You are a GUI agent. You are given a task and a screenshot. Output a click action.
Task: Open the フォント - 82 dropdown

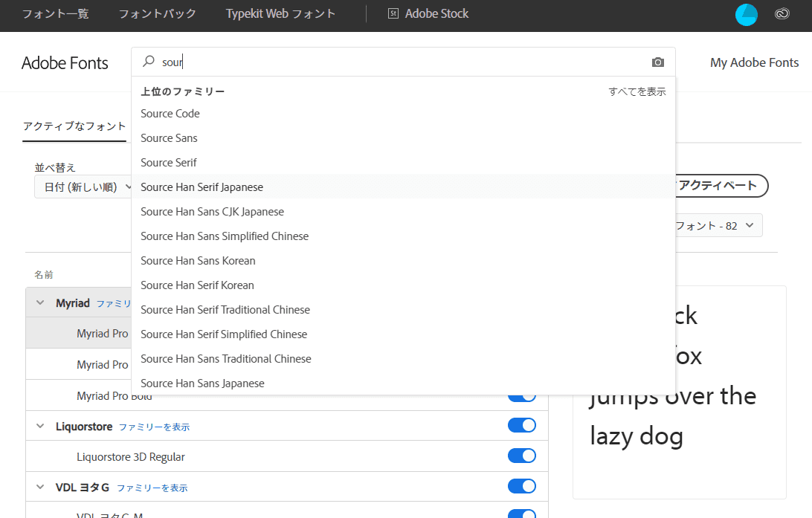click(x=714, y=225)
